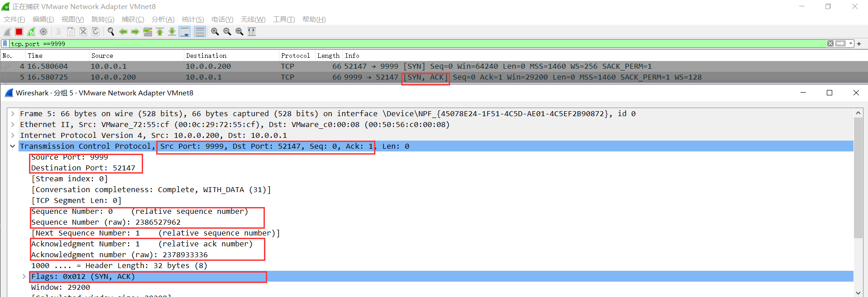Click the save capture file icon
Screen dimensions: 868x297
pos(71,32)
